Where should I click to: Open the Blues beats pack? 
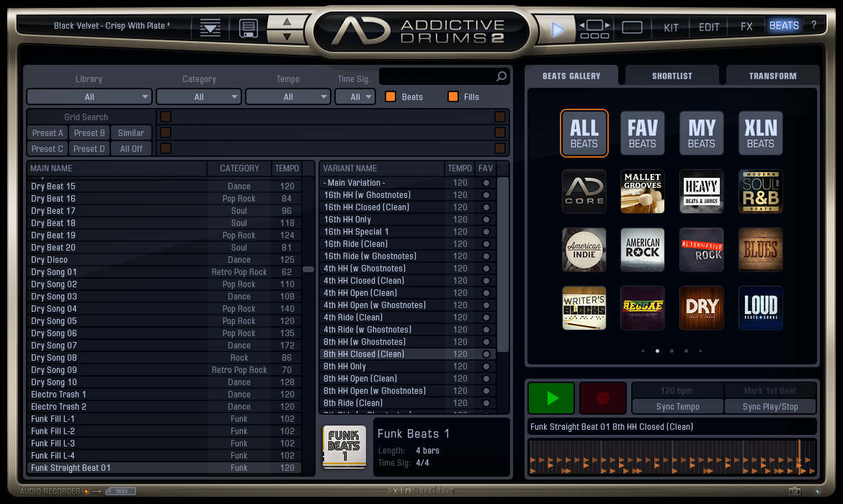pyautogui.click(x=760, y=250)
